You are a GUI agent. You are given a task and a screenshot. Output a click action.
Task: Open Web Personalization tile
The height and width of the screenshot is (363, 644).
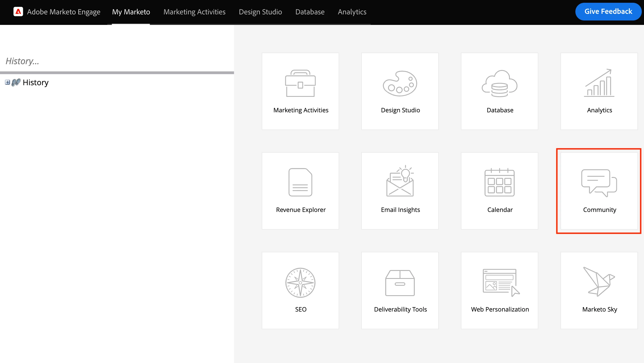pos(499,290)
